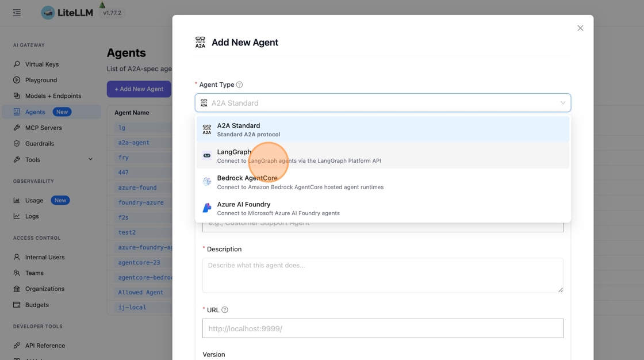This screenshot has width=644, height=360.
Task: Click the LangGraph option icon
Action: [x=207, y=156]
